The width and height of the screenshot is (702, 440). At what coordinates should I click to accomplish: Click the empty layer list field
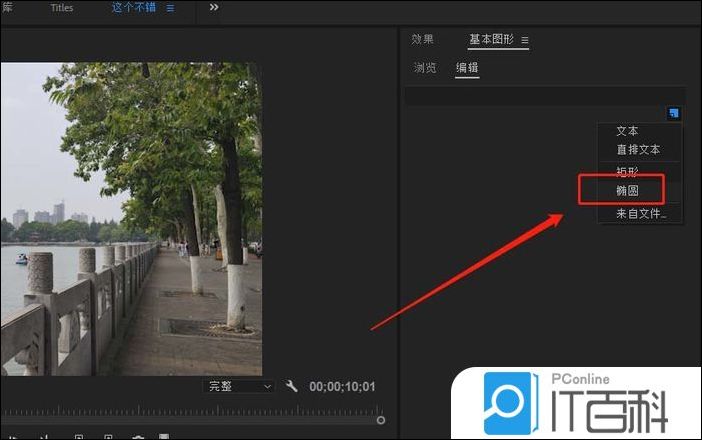tap(545, 97)
